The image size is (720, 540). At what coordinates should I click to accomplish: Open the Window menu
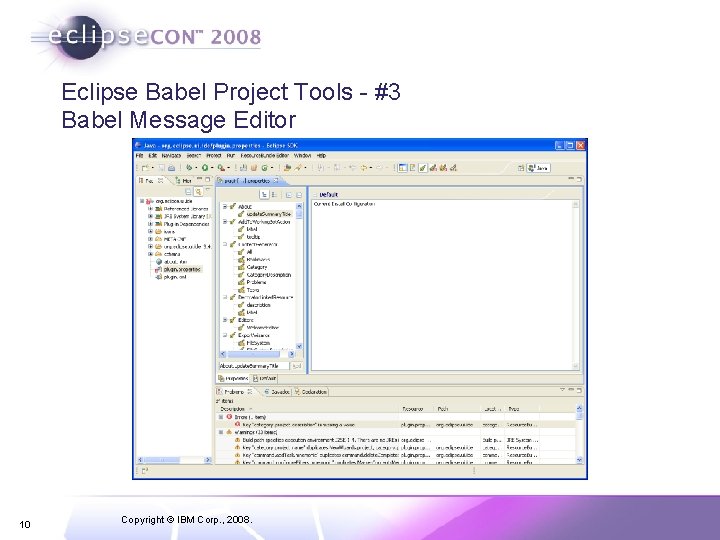tap(302, 156)
